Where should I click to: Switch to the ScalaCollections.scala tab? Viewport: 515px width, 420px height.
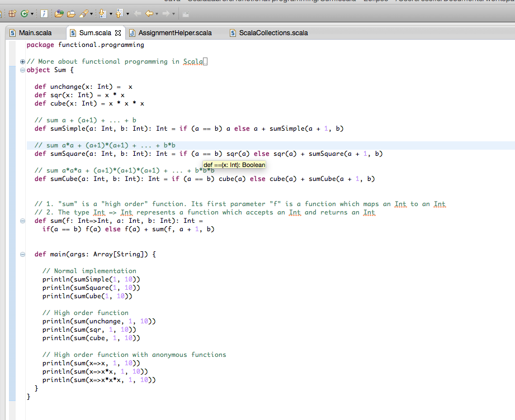pos(273,33)
